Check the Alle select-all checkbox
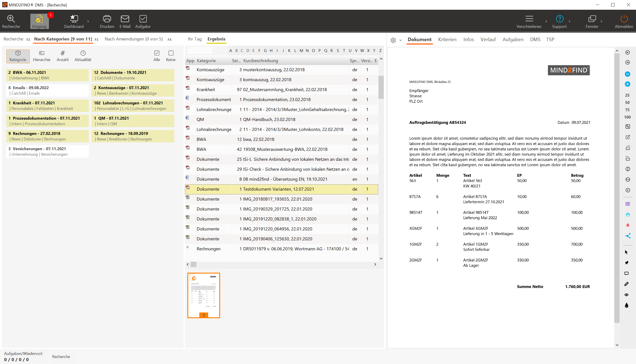The height and width of the screenshot is (364, 636). point(157,53)
